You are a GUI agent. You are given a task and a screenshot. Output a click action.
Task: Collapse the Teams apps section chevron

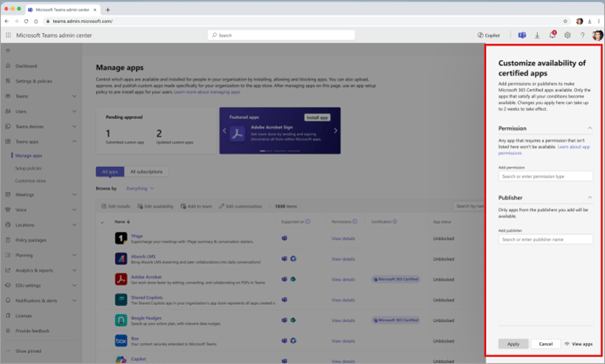point(74,142)
